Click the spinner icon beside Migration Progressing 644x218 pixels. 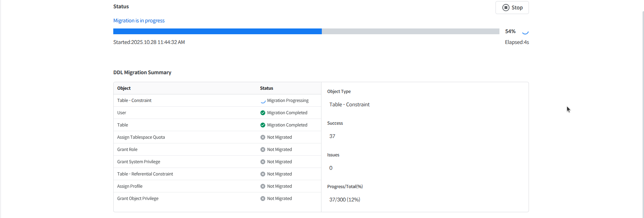pos(263,101)
